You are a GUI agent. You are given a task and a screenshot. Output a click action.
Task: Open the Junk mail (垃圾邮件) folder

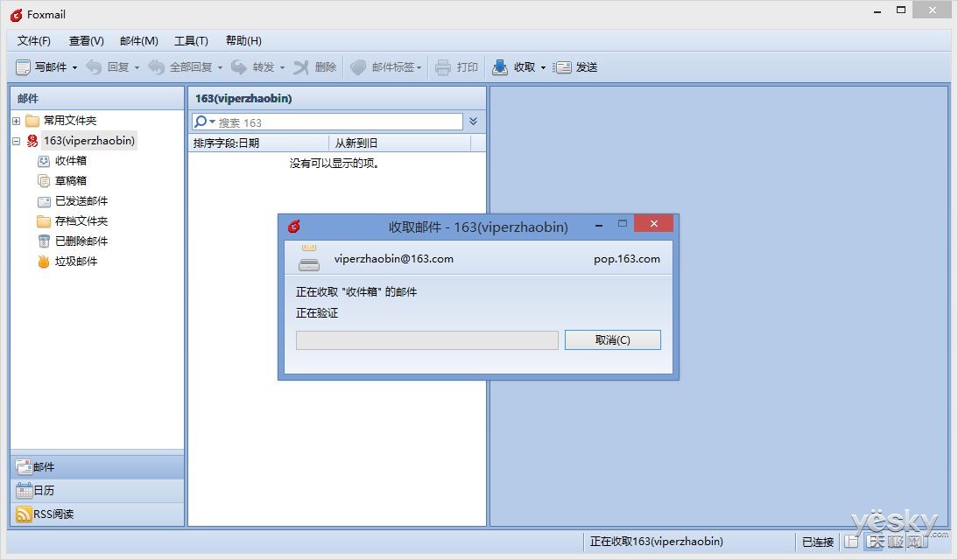[76, 262]
